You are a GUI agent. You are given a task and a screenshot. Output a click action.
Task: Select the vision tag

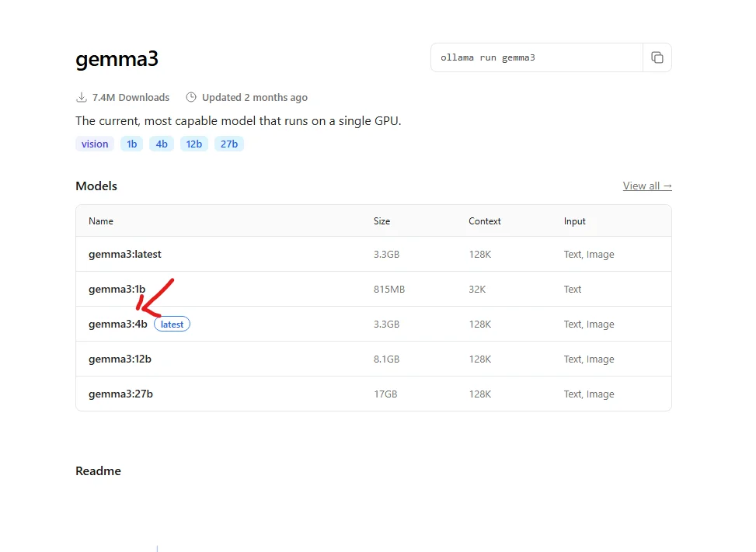(x=95, y=144)
